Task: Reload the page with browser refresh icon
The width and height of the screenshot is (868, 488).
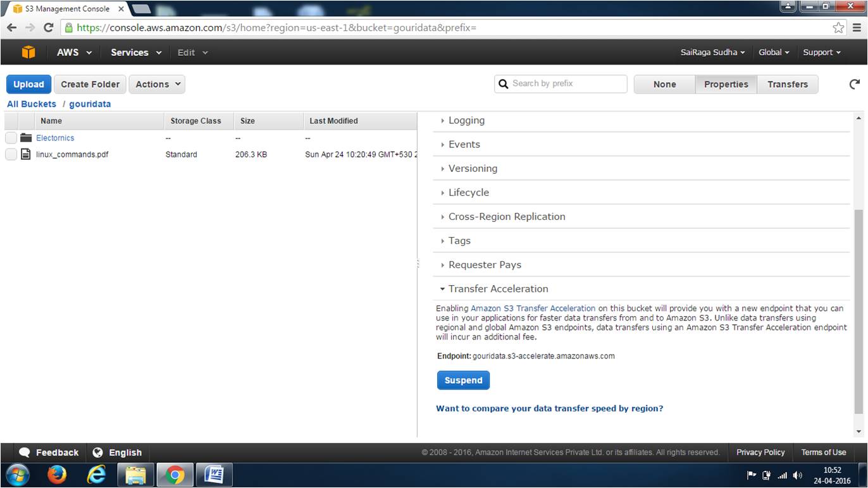Action: (48, 28)
